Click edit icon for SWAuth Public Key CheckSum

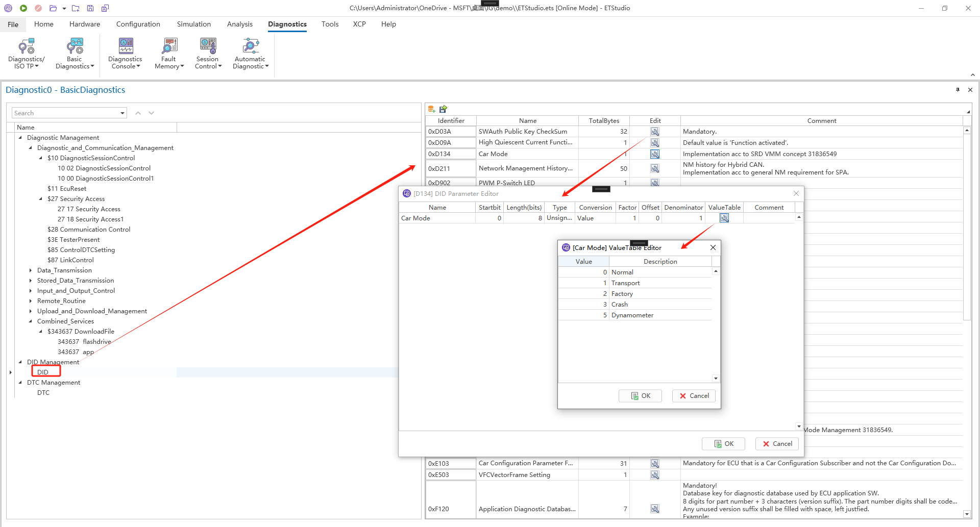(655, 132)
